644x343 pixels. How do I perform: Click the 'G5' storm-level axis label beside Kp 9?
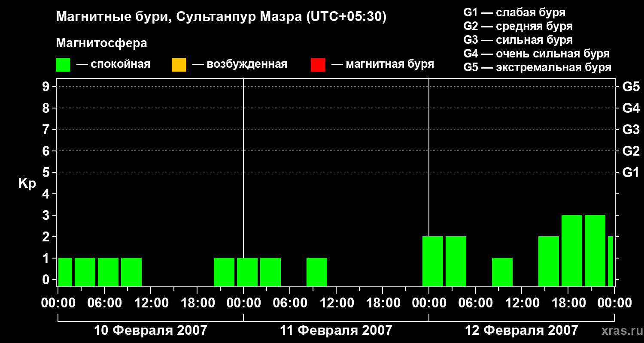pos(631,87)
